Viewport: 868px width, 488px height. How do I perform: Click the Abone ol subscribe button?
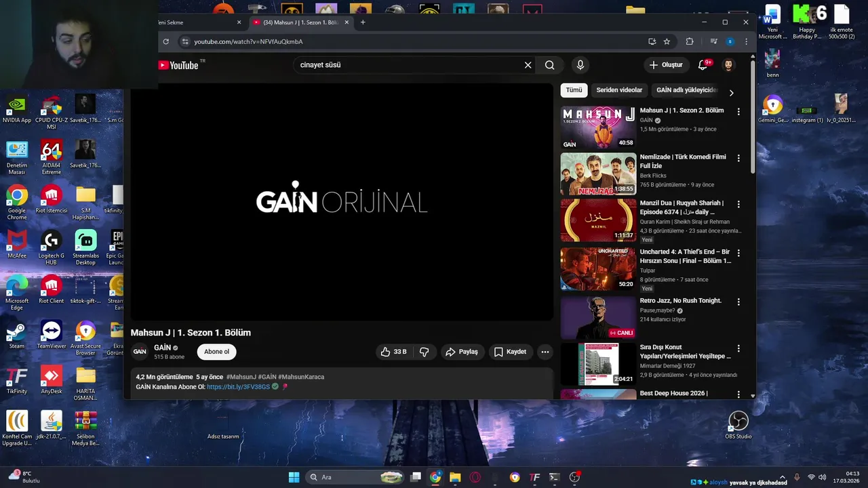(216, 352)
